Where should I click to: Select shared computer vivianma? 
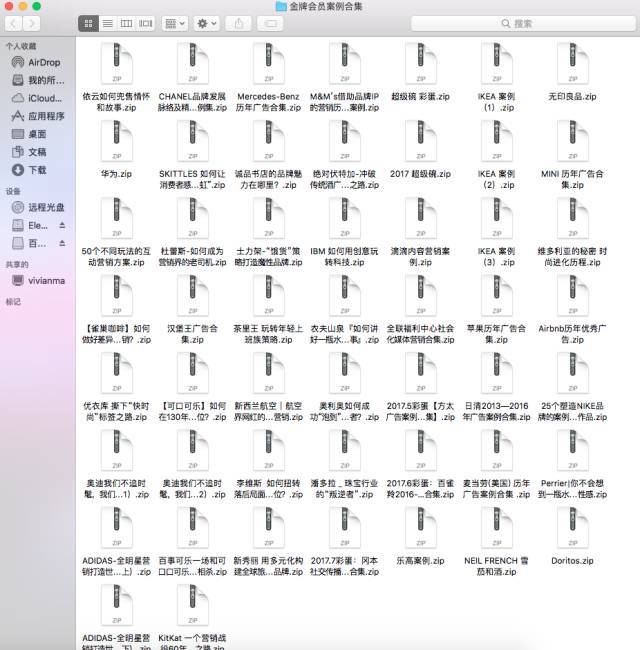36,281
